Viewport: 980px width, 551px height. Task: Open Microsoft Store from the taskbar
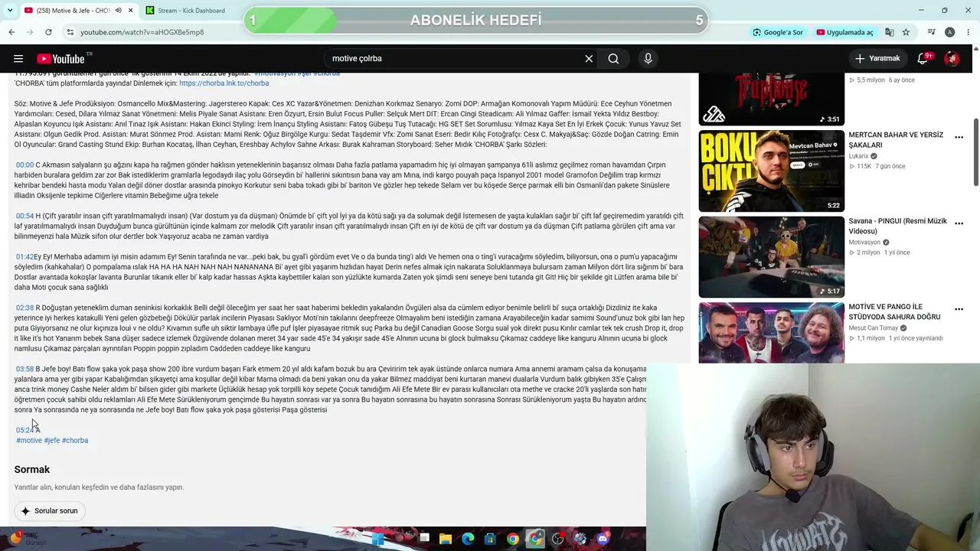[490, 539]
